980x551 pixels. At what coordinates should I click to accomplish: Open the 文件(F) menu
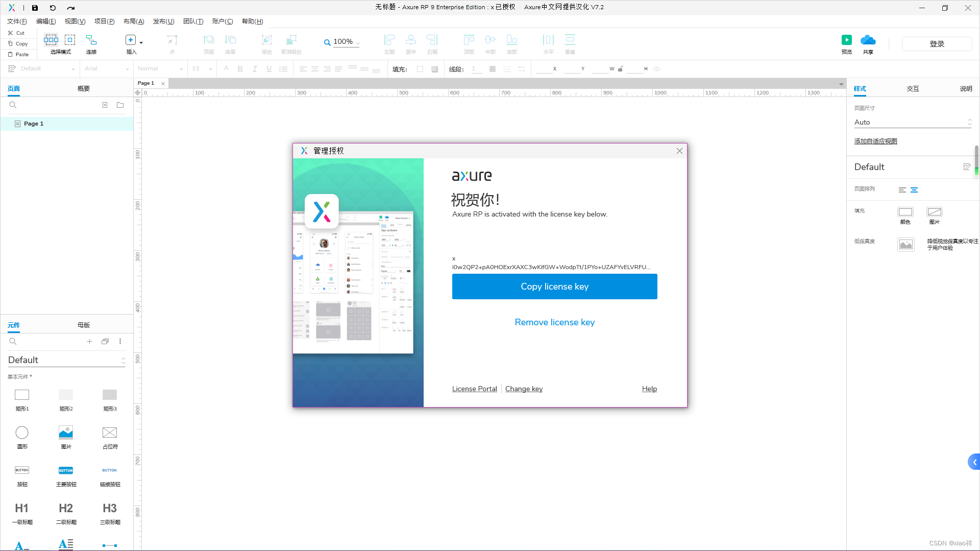[17, 21]
